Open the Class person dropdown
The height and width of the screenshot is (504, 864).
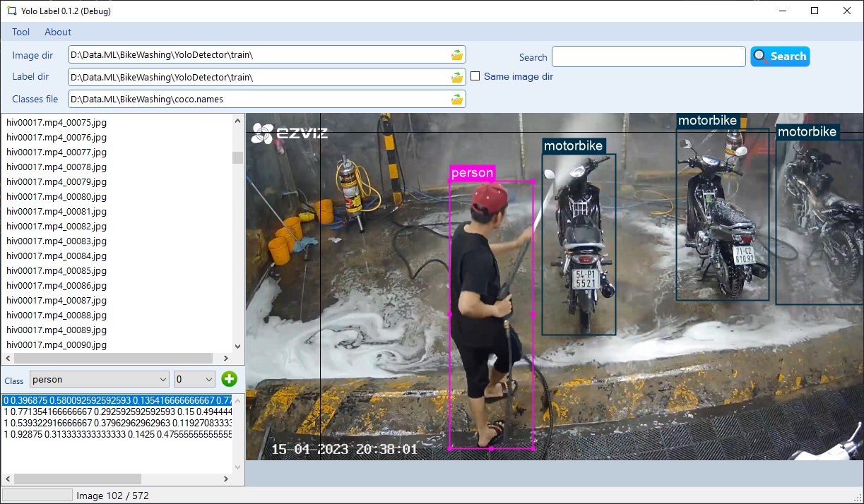99,380
